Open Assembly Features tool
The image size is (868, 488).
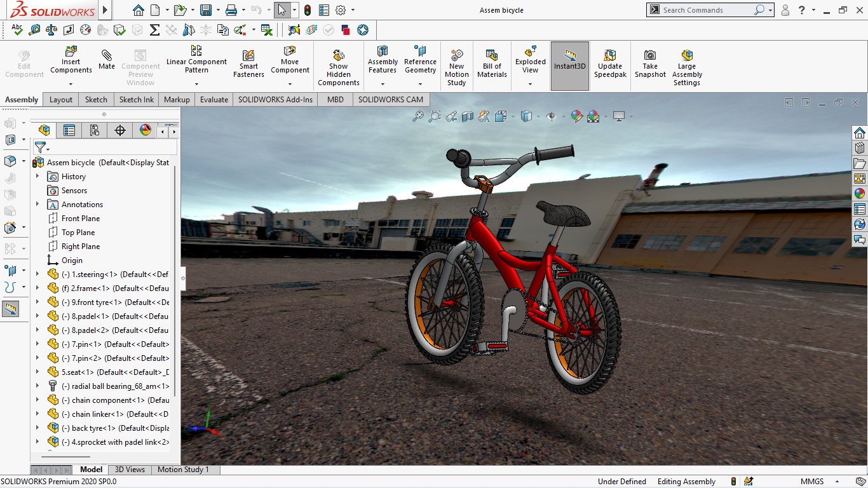click(x=383, y=59)
